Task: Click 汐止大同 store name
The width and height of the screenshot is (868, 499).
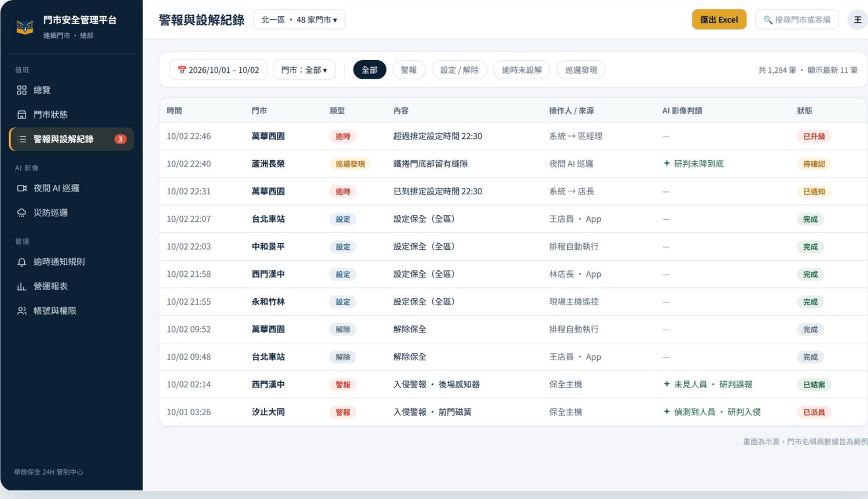Action: coord(268,412)
